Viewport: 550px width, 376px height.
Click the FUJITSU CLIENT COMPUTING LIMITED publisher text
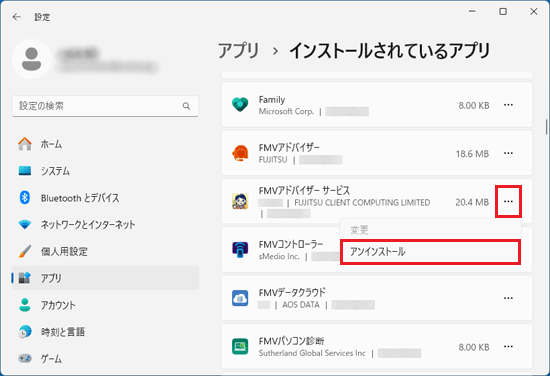[x=362, y=203]
